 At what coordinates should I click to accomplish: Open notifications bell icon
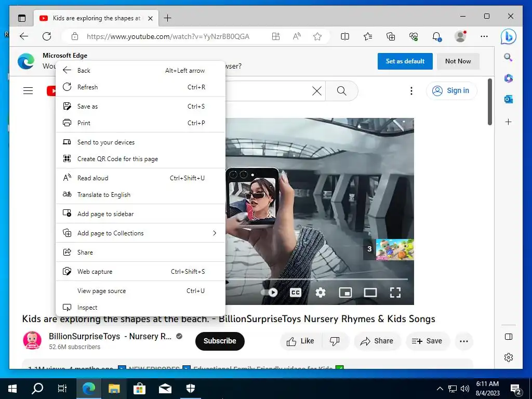coord(436,36)
